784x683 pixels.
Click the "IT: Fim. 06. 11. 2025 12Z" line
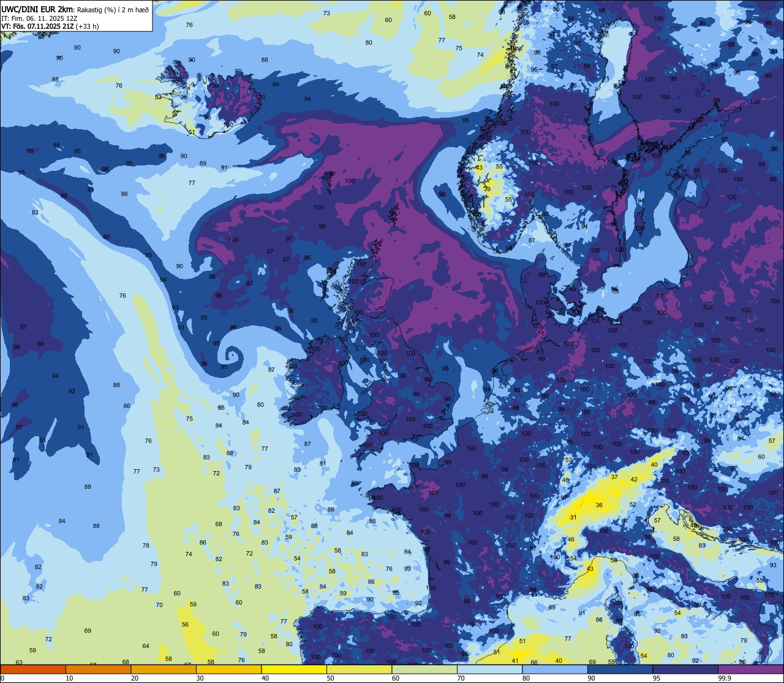[39, 18]
